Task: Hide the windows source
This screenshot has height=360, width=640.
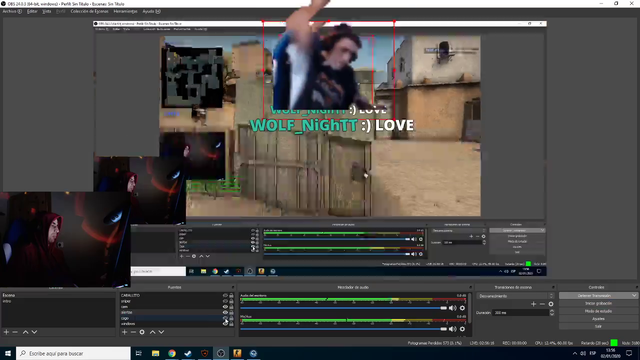Action: click(225, 324)
